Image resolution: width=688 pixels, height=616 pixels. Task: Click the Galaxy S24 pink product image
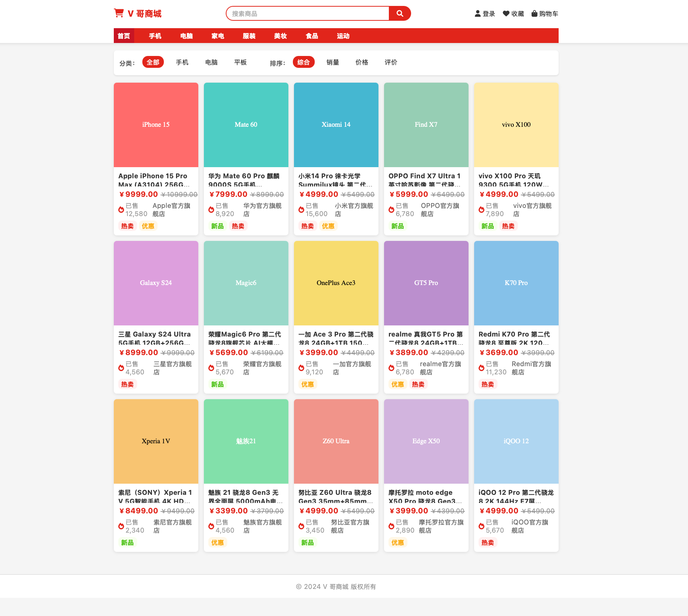(156, 283)
